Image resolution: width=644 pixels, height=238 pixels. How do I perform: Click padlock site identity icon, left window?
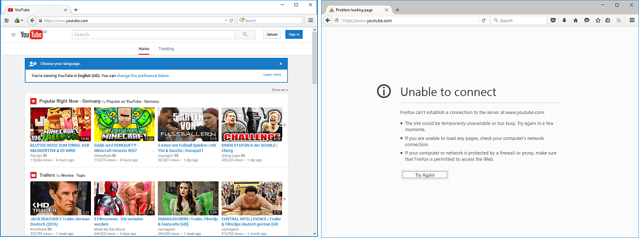point(41,20)
